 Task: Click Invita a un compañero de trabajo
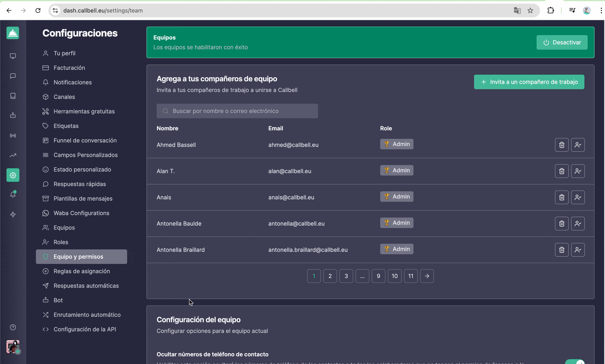(x=529, y=82)
